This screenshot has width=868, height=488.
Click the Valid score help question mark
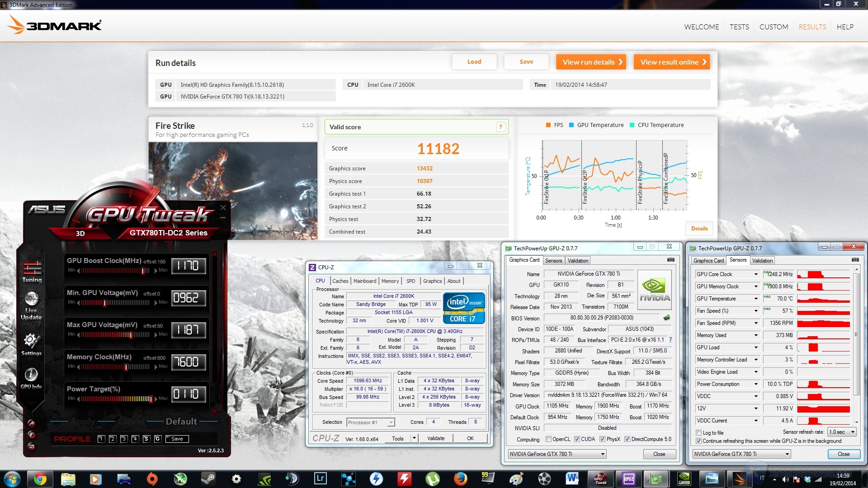click(500, 127)
